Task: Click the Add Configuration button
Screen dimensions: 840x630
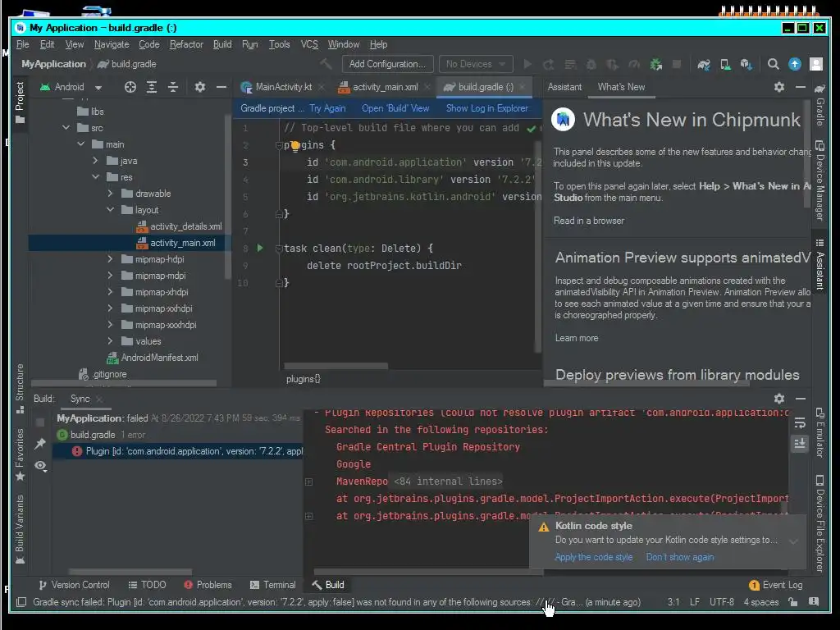Action: coord(387,64)
